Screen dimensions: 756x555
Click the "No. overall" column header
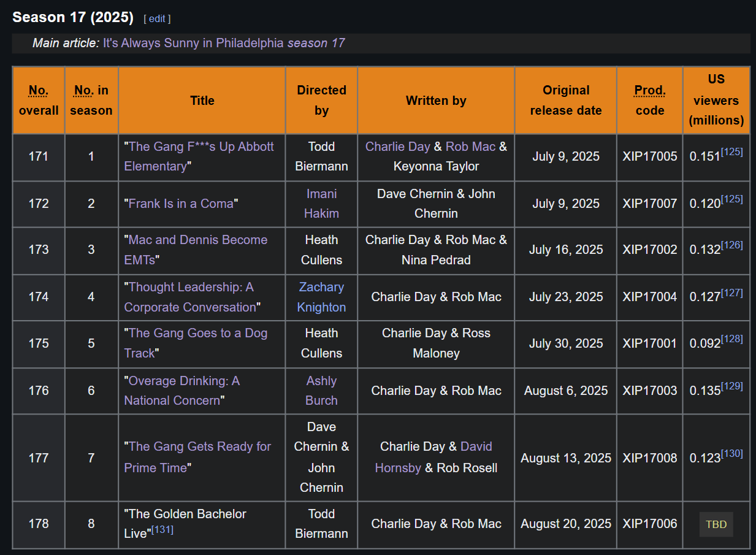[39, 101]
